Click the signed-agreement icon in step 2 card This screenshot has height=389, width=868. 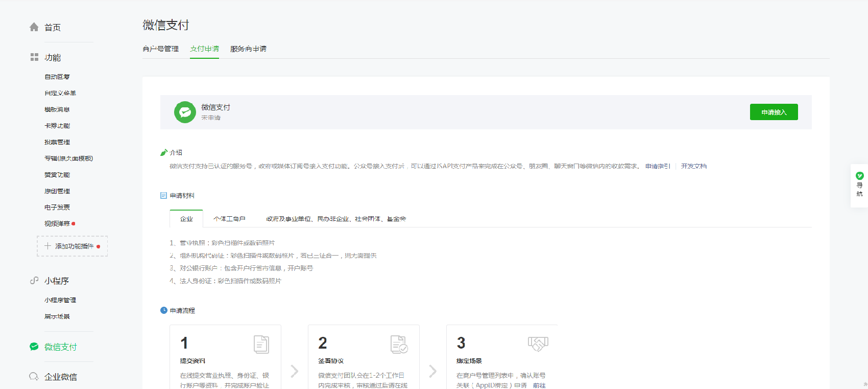(399, 345)
